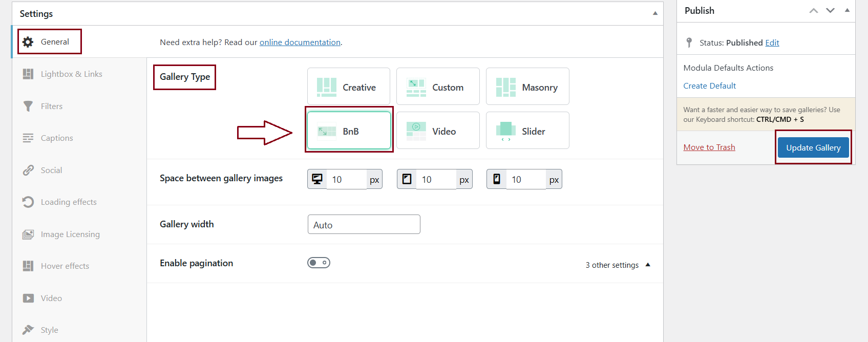Click the Move to Trash link
This screenshot has width=868, height=342.
(709, 147)
